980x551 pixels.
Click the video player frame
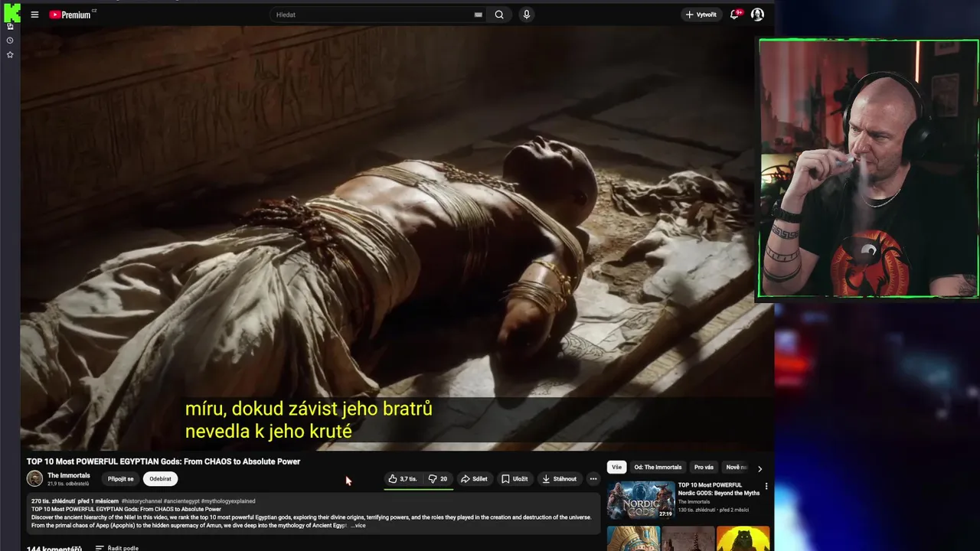click(397, 239)
